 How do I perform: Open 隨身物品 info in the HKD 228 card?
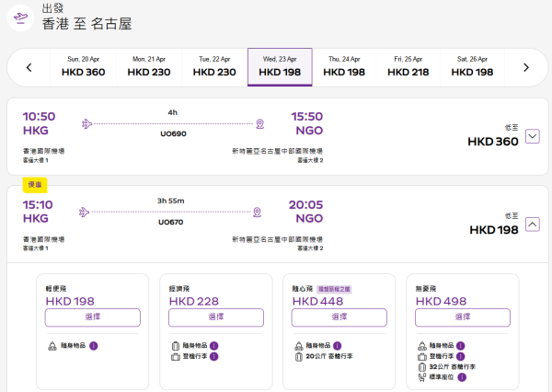(214, 346)
